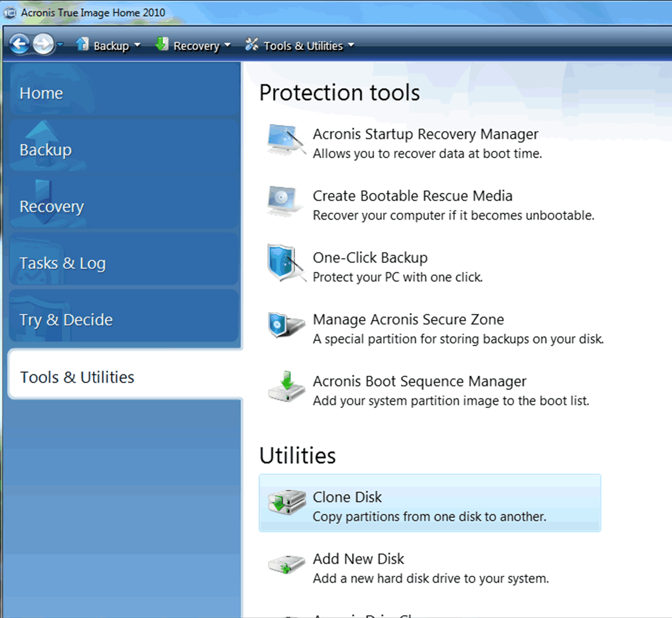Click the Tools & Utilities toolbar icon
Image resolution: width=672 pixels, height=618 pixels.
(252, 44)
